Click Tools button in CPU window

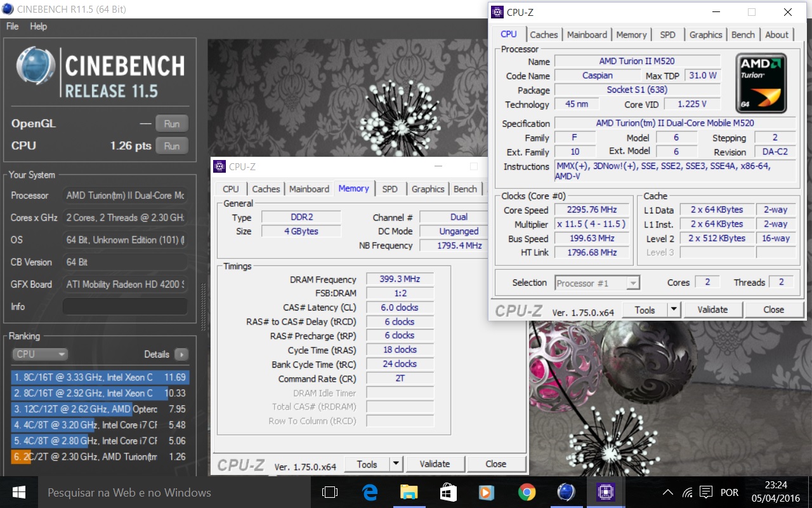645,310
